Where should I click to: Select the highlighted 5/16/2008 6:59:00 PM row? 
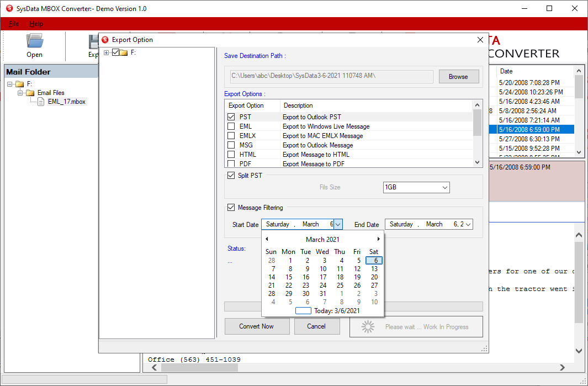(x=532, y=129)
